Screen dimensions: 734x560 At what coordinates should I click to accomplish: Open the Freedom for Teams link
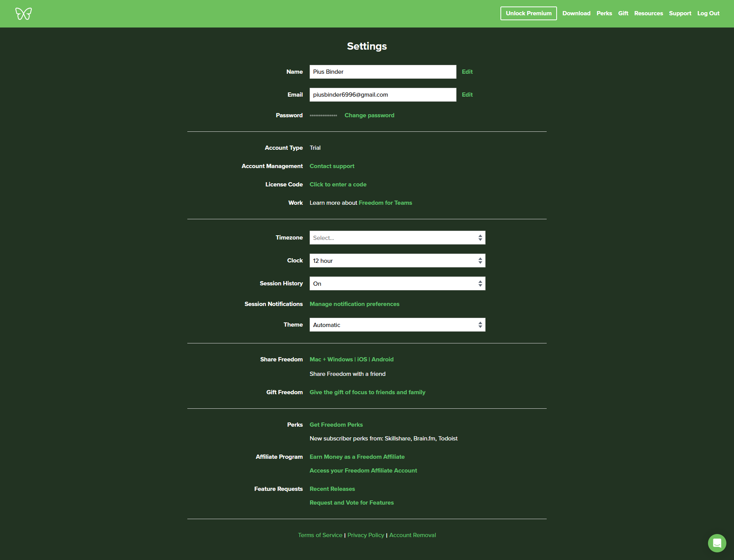pos(385,203)
